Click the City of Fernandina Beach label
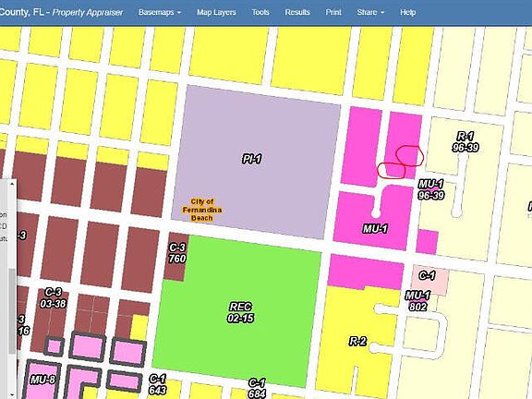Image resolution: width=532 pixels, height=399 pixels. [202, 210]
